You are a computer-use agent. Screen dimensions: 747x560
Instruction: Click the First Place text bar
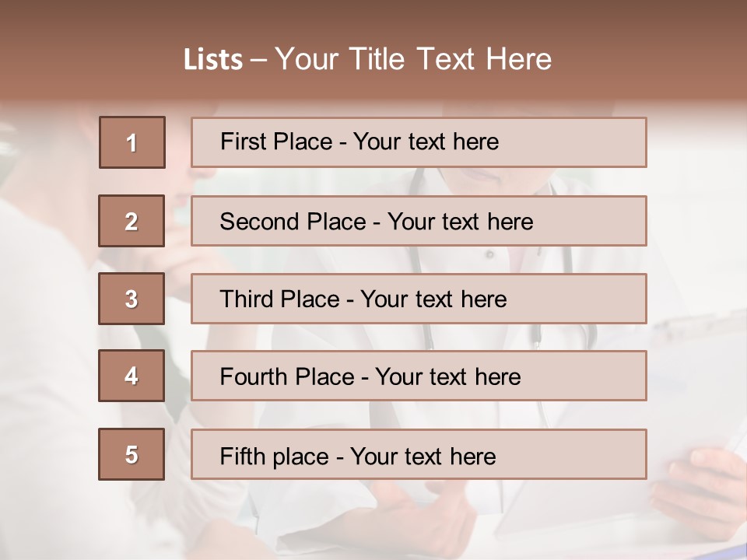pos(419,142)
